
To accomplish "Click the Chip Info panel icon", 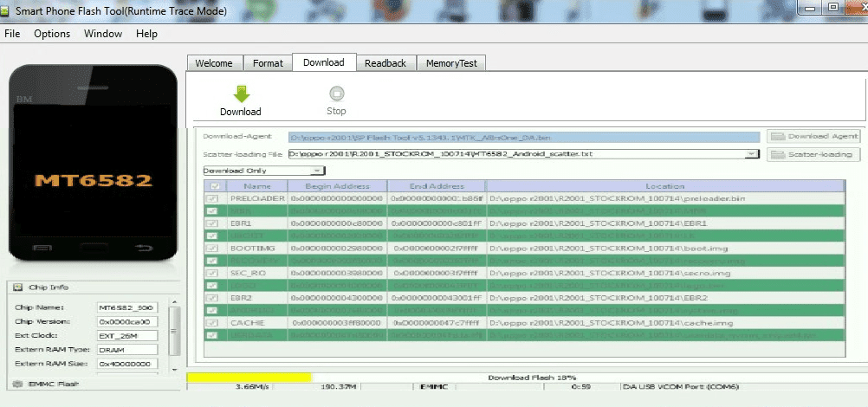I will click(x=17, y=287).
